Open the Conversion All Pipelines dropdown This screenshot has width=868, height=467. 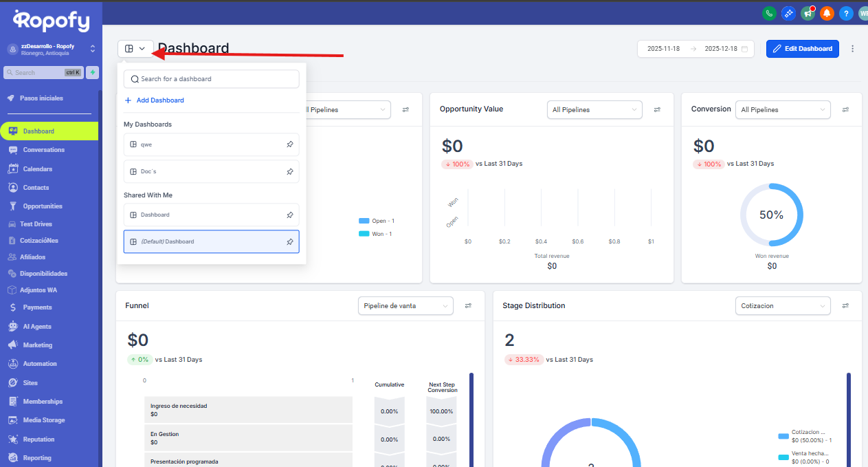[782, 110]
